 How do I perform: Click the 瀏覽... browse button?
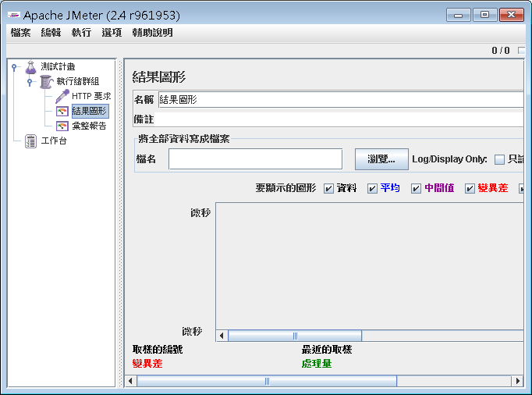381,159
